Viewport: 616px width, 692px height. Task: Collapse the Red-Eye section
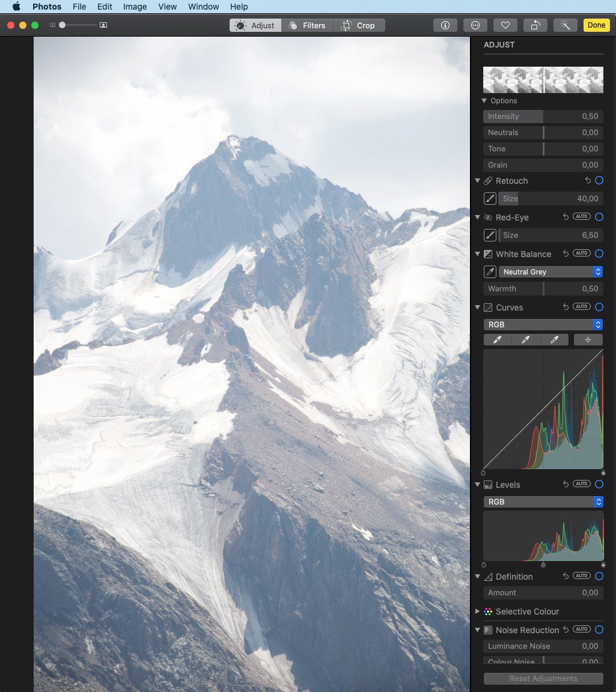pyautogui.click(x=477, y=217)
